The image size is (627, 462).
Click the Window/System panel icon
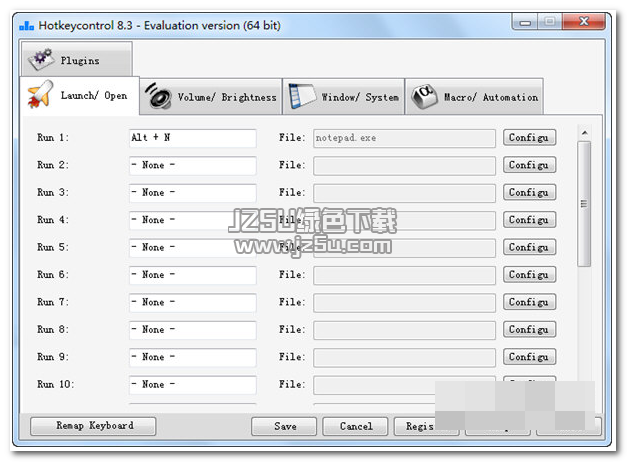(302, 96)
